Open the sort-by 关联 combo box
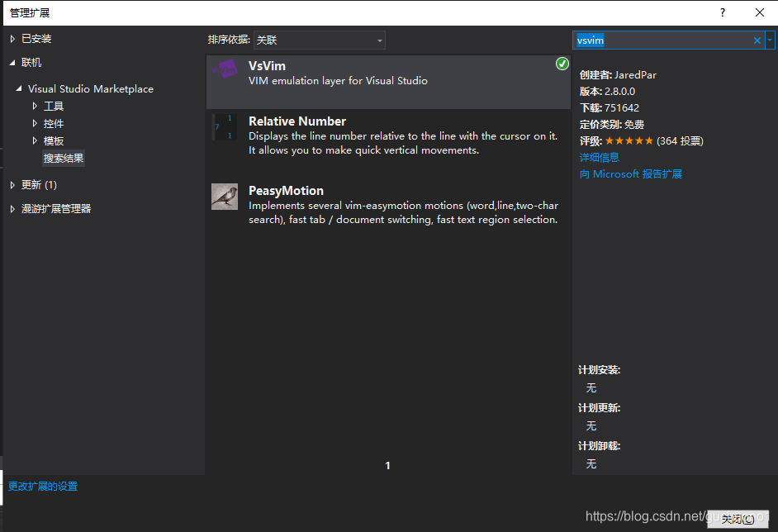Viewport: 778px width, 532px height. pyautogui.click(x=320, y=40)
